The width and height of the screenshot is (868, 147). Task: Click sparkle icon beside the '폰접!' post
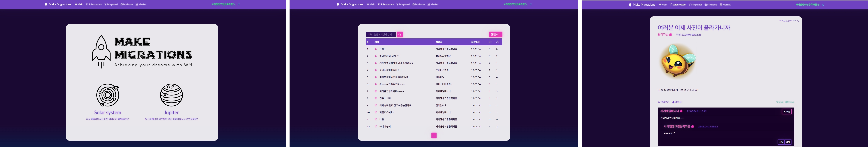(376, 49)
